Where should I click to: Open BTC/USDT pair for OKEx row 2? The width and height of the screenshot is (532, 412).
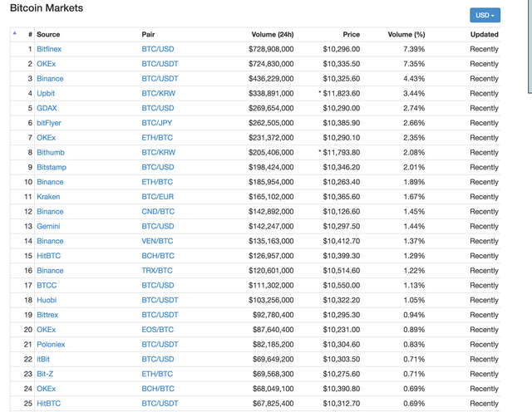pos(160,64)
